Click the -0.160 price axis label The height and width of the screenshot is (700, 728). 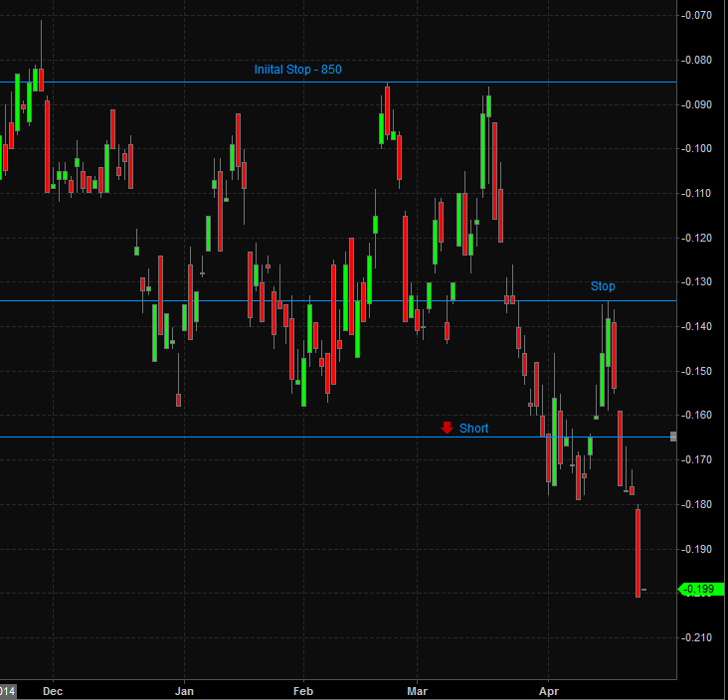696,415
